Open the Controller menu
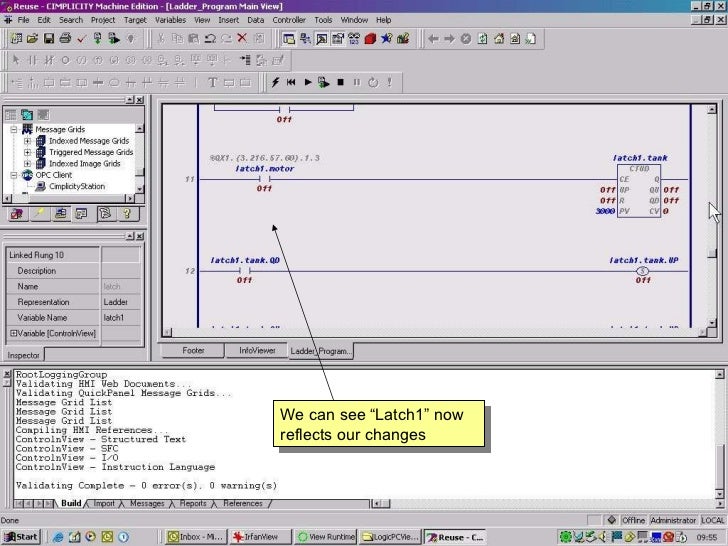This screenshot has height=546, width=728. 289,20
